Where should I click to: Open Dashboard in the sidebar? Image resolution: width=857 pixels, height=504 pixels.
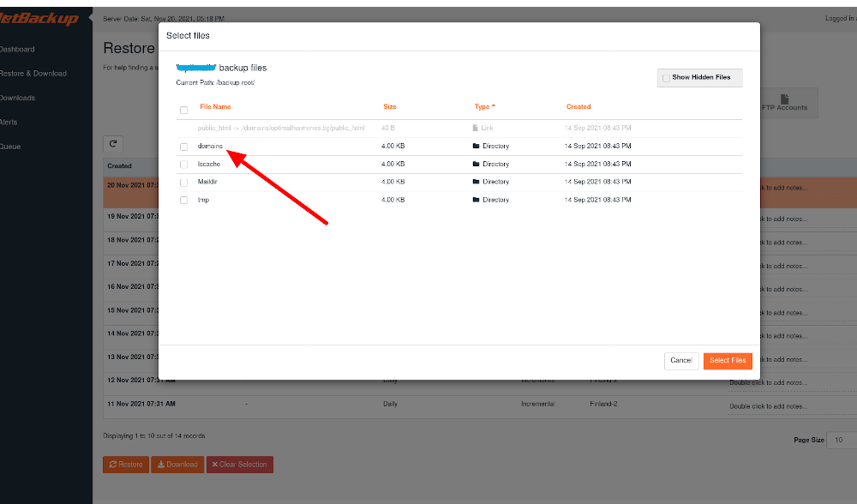click(x=17, y=49)
